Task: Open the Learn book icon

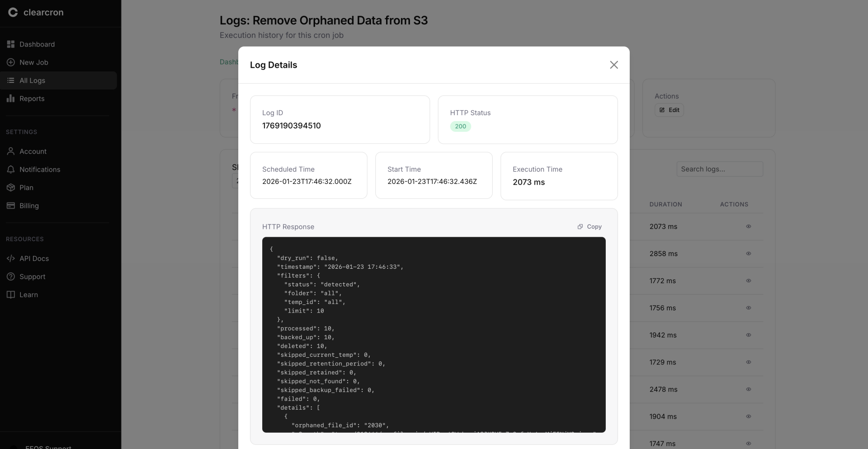Action: click(x=11, y=295)
